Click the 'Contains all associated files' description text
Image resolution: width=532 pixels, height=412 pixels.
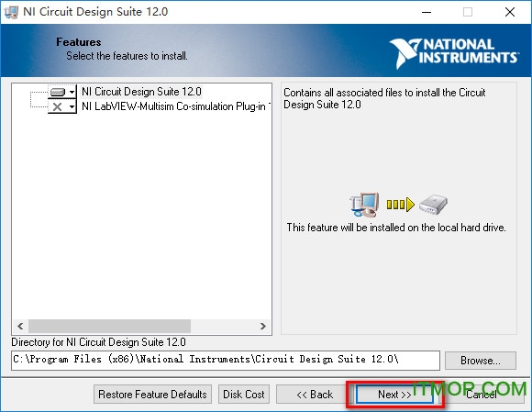(x=384, y=98)
